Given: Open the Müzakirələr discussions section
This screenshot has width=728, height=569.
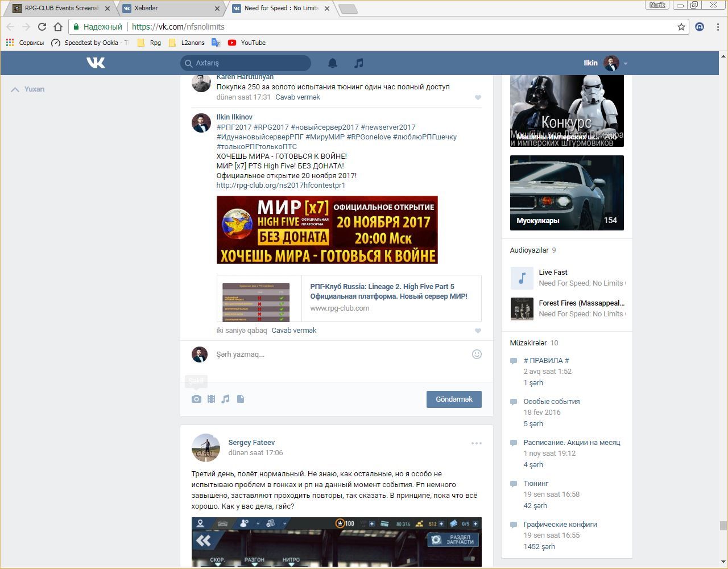Looking at the screenshot, I should pyautogui.click(x=528, y=343).
